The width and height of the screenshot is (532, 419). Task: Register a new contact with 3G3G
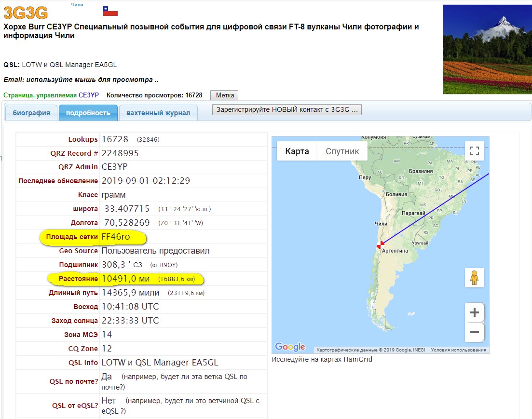click(287, 109)
